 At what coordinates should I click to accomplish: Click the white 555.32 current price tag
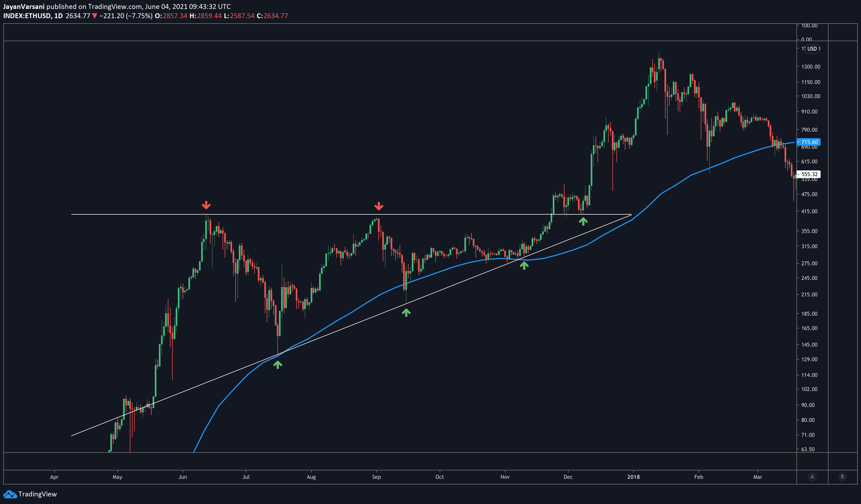pyautogui.click(x=808, y=174)
